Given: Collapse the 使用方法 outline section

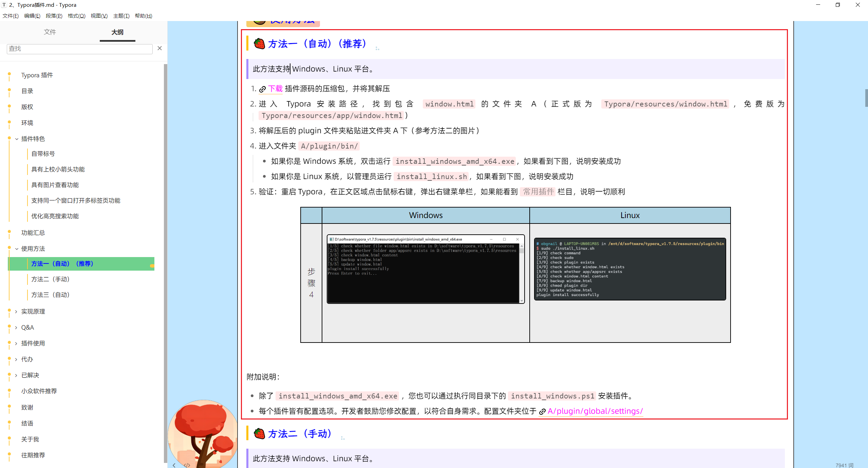Looking at the screenshot, I should pos(17,249).
